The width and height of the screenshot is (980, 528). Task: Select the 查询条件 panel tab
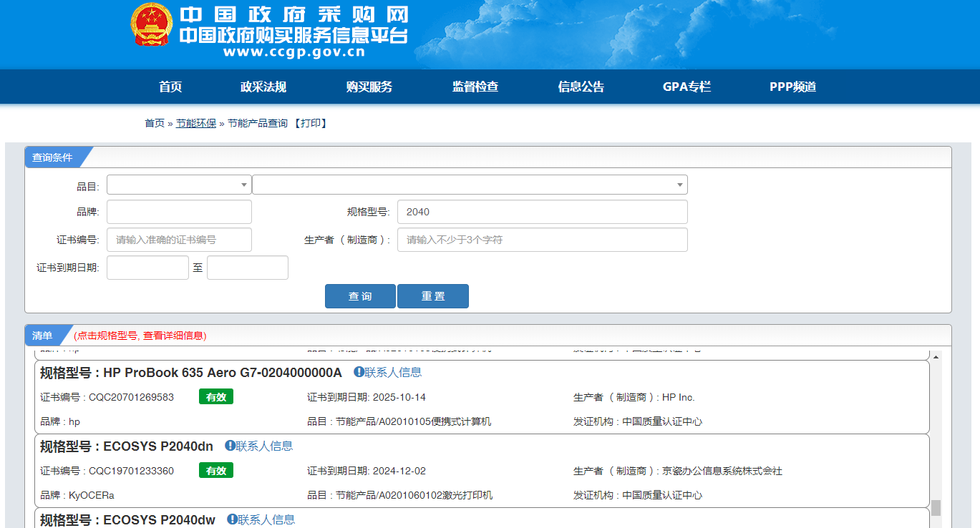[x=53, y=157]
